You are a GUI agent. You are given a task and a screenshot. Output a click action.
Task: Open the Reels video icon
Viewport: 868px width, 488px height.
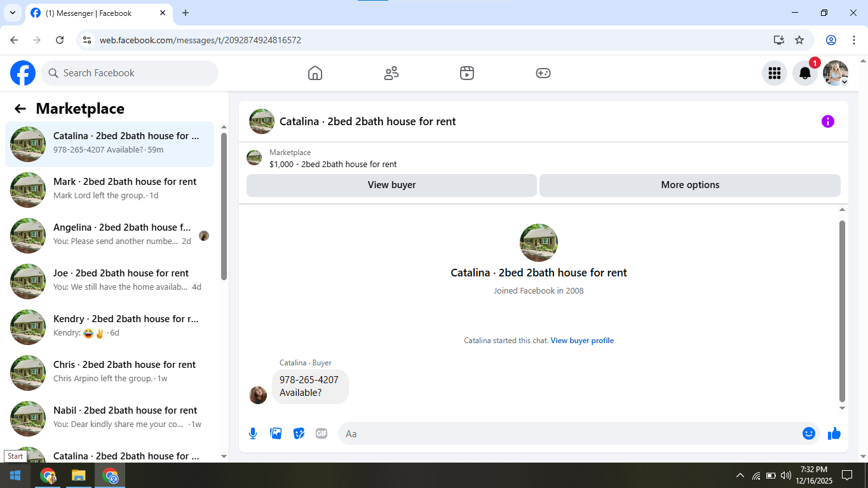467,73
